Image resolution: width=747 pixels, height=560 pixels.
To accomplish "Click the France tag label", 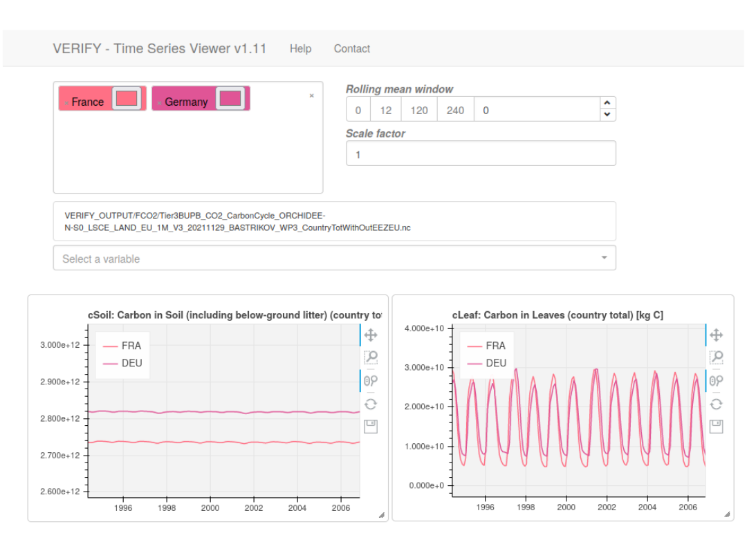I will coord(88,102).
